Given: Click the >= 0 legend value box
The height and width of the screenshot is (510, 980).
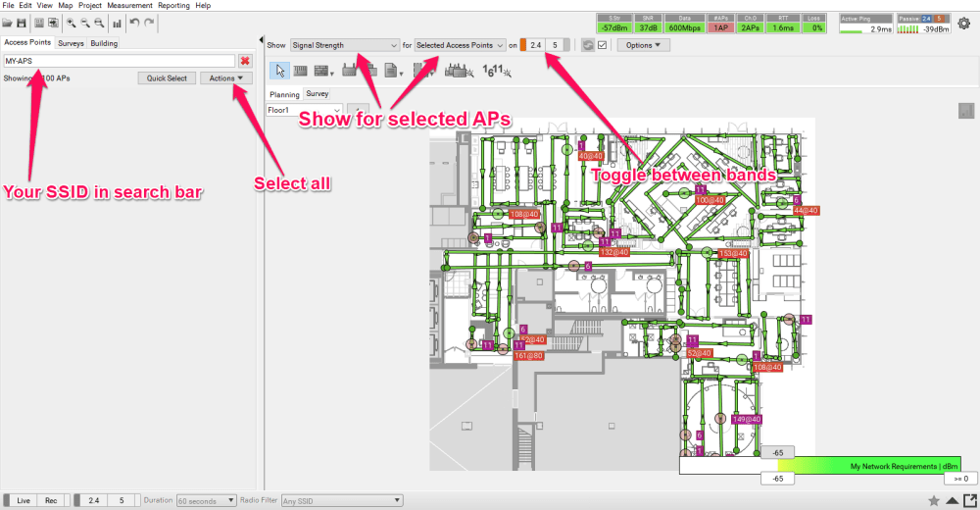Looking at the screenshot, I should coord(961,479).
